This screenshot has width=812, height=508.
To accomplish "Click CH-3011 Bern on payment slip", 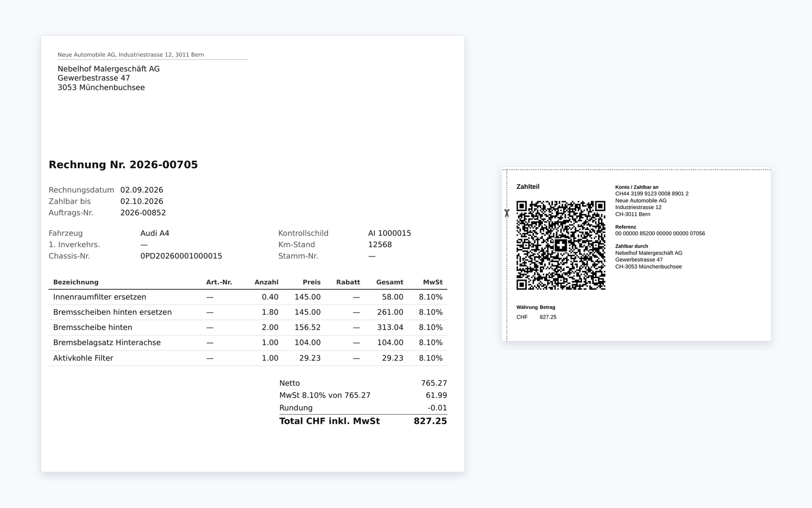I will pyautogui.click(x=633, y=214).
